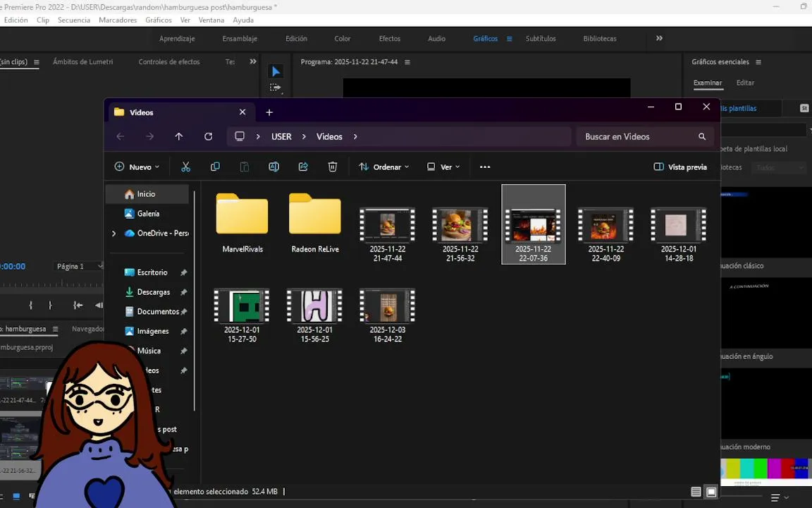Click the Share icon in Explorer toolbar
This screenshot has width=812, height=508.
click(x=304, y=167)
